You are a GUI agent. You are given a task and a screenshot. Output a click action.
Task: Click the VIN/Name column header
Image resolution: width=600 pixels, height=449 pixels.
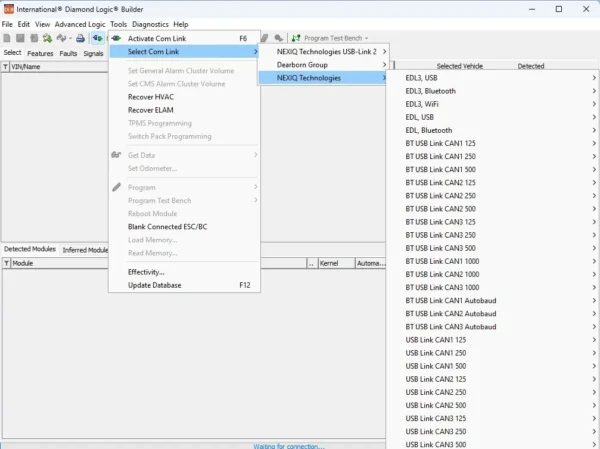59,67
